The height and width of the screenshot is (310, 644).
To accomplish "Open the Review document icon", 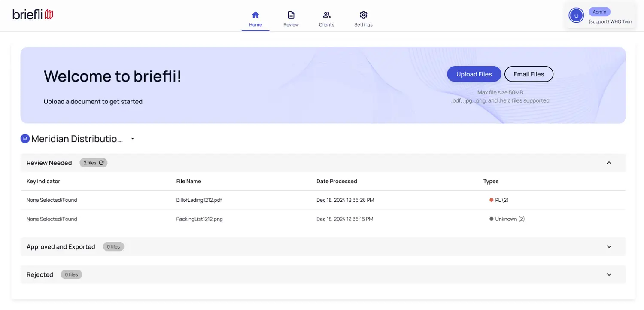I will click(291, 15).
